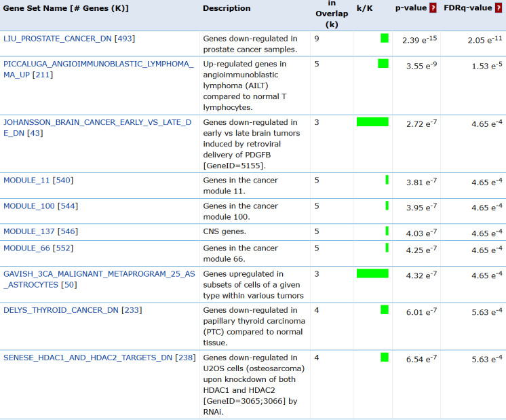Click the FDR q-value help question mark icon
The height and width of the screenshot is (420, 506).
499,8
